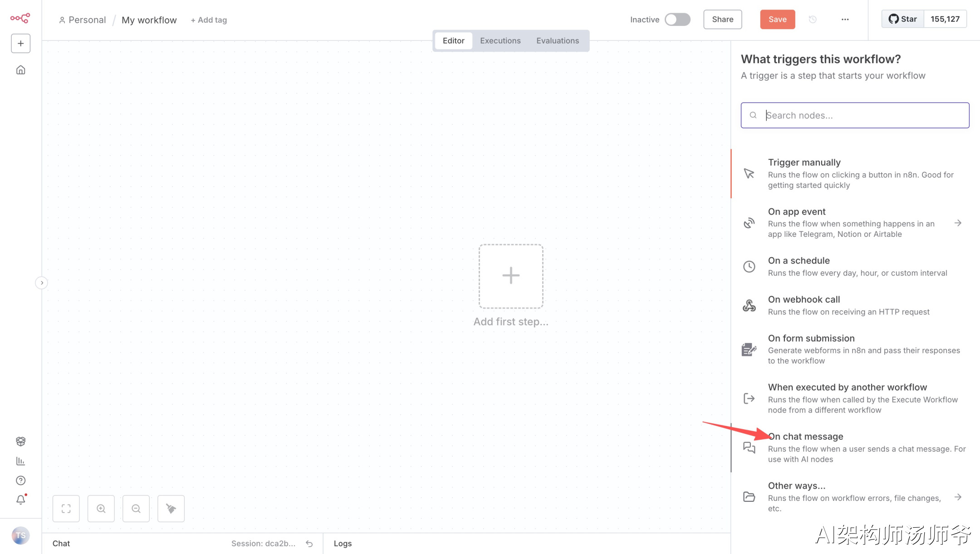This screenshot has width=980, height=554.
Task: Click the tidy up workflow broom icon
Action: point(171,509)
